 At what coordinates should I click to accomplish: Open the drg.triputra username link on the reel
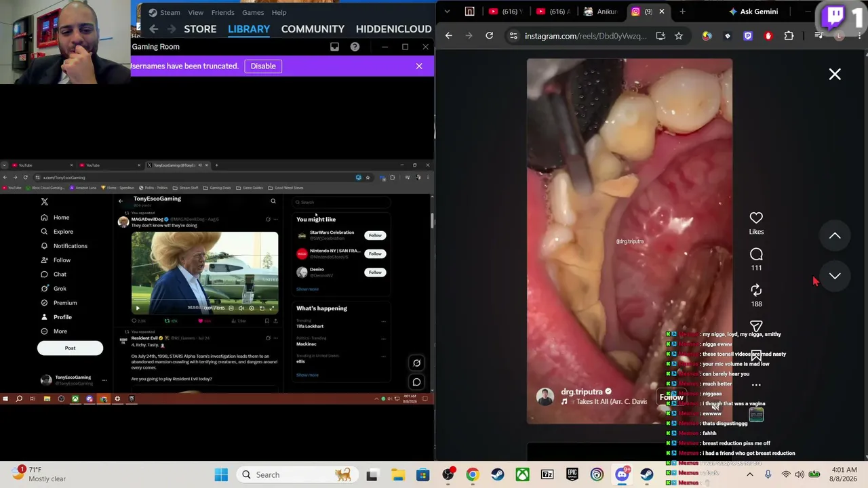tap(582, 392)
